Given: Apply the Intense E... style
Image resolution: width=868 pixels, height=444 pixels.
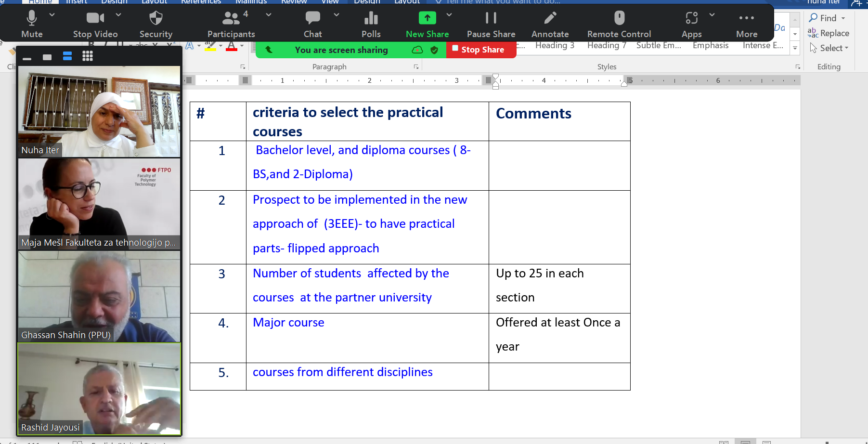Looking at the screenshot, I should click(763, 45).
